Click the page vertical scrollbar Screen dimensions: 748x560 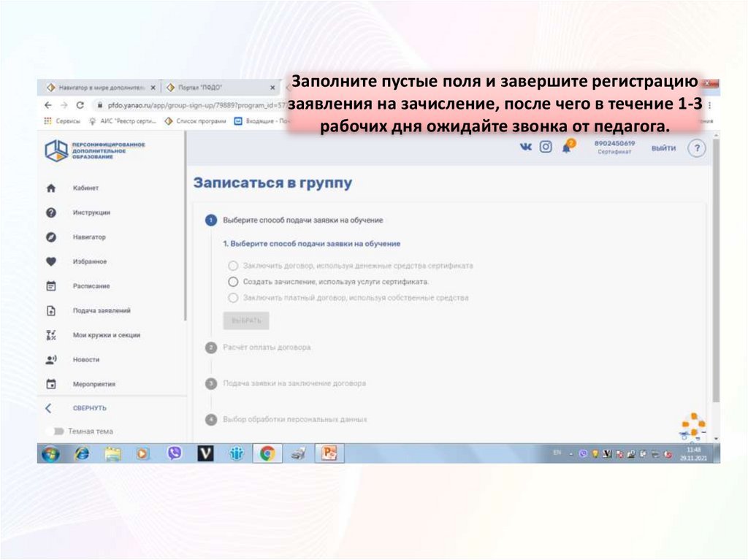coord(716,269)
